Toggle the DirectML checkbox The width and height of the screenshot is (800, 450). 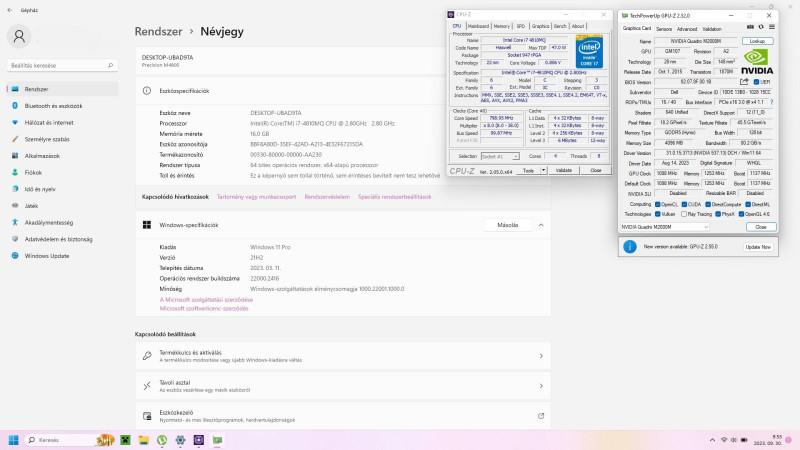[x=748, y=204]
